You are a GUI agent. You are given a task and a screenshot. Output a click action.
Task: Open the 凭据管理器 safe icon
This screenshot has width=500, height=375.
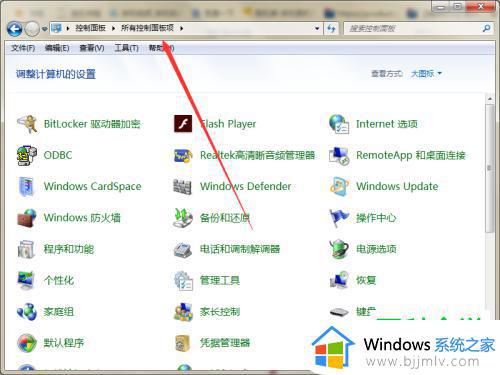coord(183,343)
